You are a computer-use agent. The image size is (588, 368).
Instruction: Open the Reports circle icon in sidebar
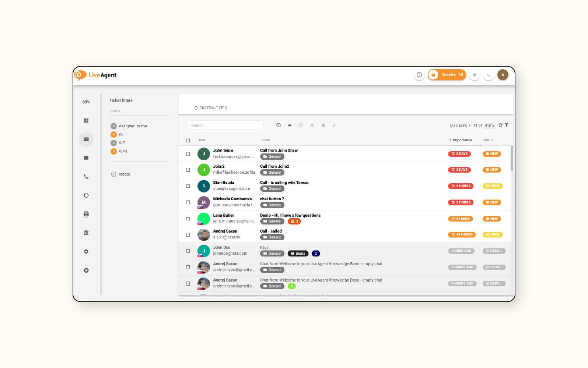tap(86, 195)
